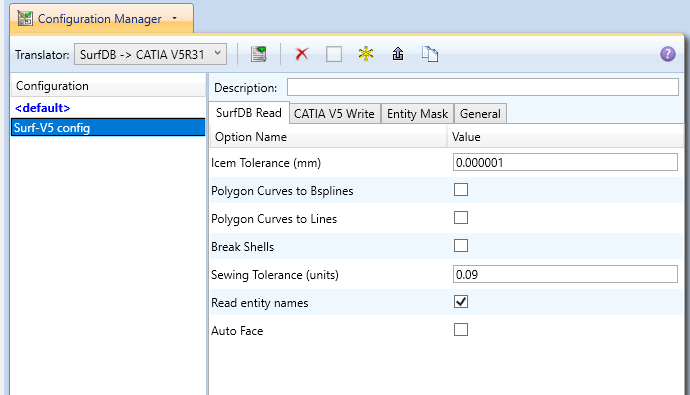Click the 'Read entity names' label
The image size is (690, 395).
click(x=260, y=303)
